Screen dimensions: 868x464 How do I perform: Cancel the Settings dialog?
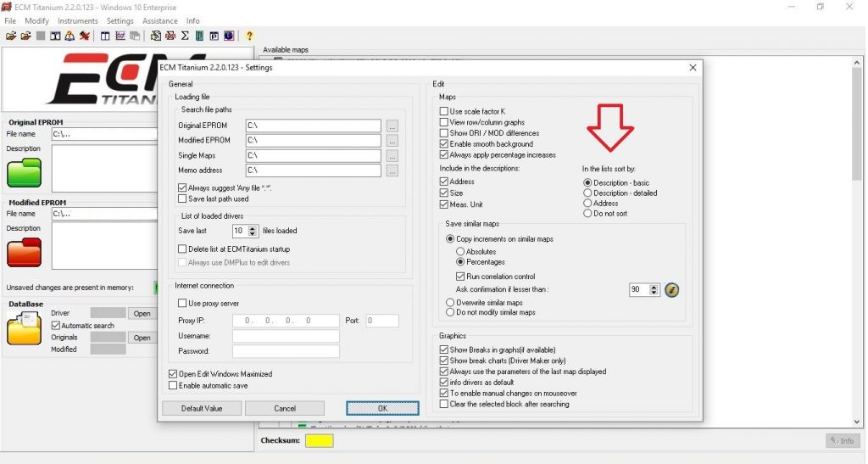pyautogui.click(x=285, y=408)
